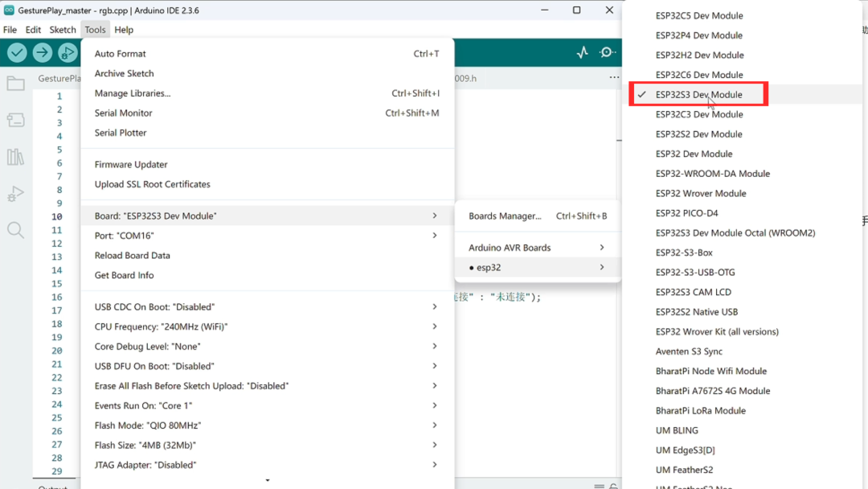Open the Serial Plotter waveform icon
Screen dimensions: 868x489
(x=583, y=52)
